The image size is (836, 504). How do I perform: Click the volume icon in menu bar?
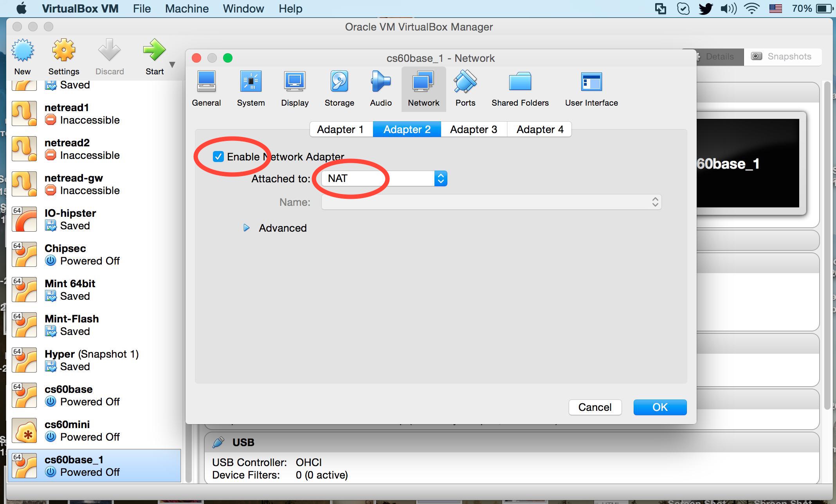728,9
